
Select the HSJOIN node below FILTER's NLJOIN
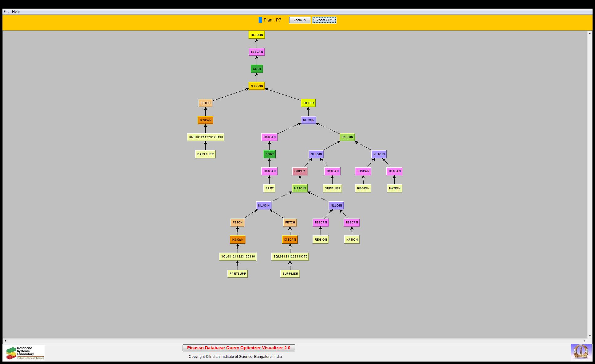(347, 137)
